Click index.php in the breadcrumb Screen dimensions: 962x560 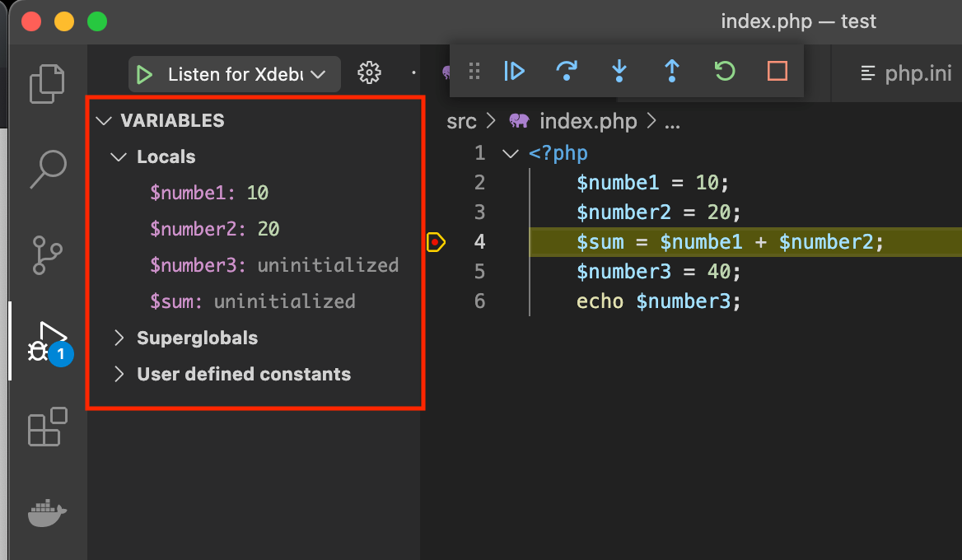point(588,121)
